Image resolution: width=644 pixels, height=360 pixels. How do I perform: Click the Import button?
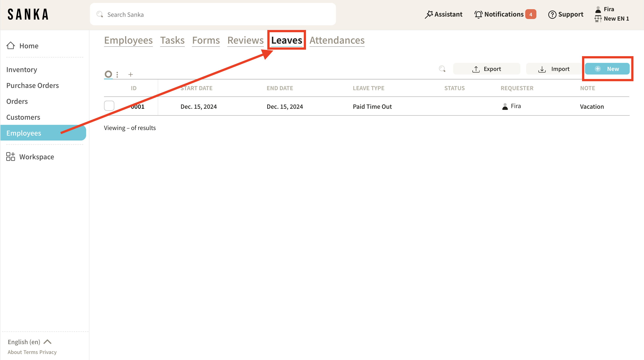pos(553,69)
